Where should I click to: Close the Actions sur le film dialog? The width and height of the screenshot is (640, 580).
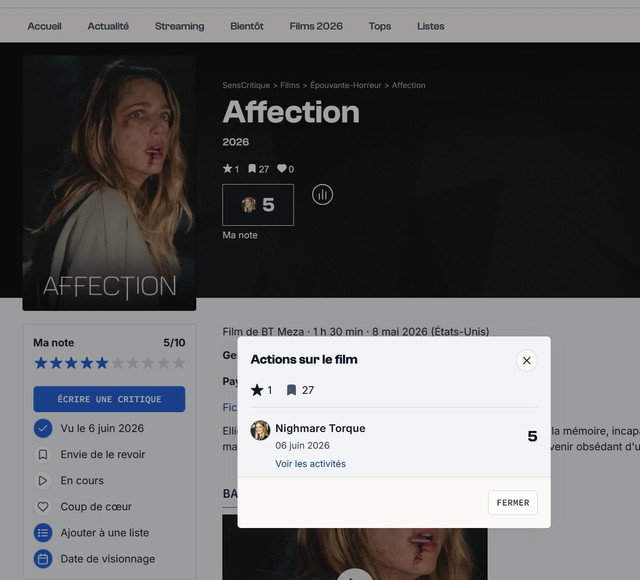coord(527,360)
